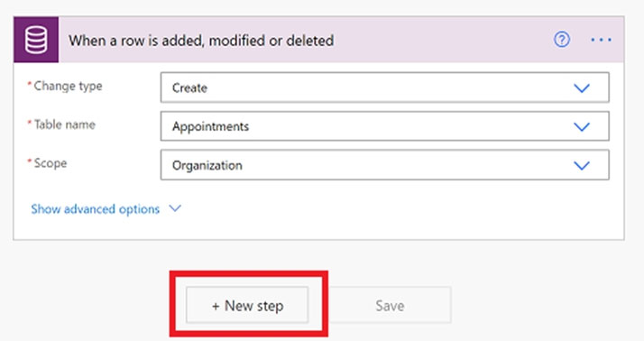Click the Organization scope field
Viewport: 644px width, 341px height.
384,165
